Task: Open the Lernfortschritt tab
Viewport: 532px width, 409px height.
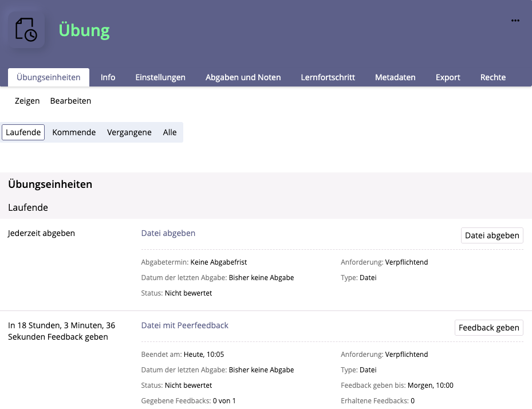Action: pyautogui.click(x=328, y=77)
